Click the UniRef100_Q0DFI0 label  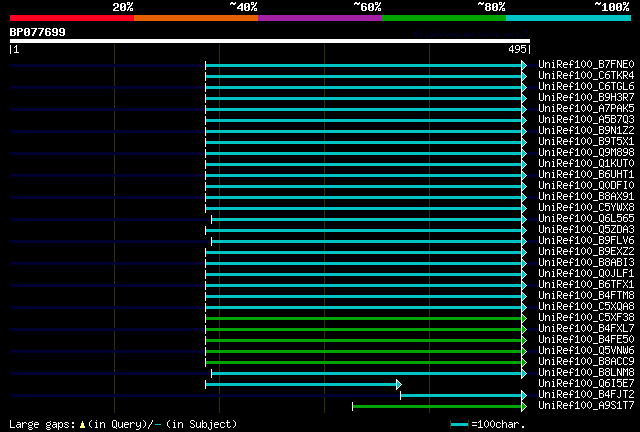coord(586,186)
